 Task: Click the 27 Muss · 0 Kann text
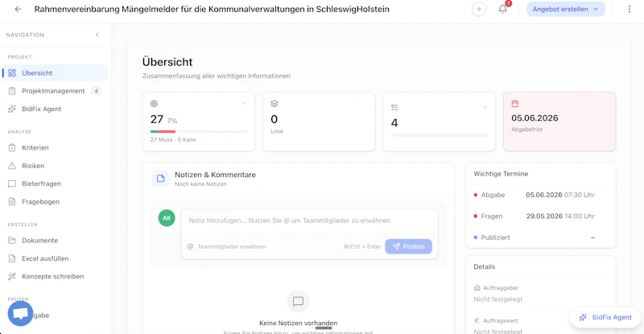point(173,140)
